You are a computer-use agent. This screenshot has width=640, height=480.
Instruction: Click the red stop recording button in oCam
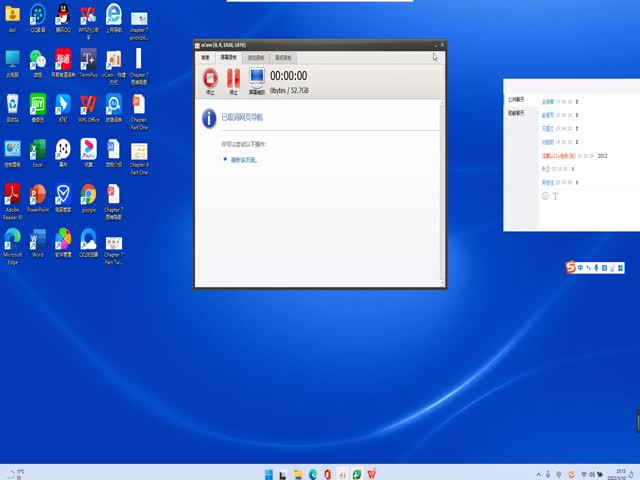pyautogui.click(x=209, y=78)
